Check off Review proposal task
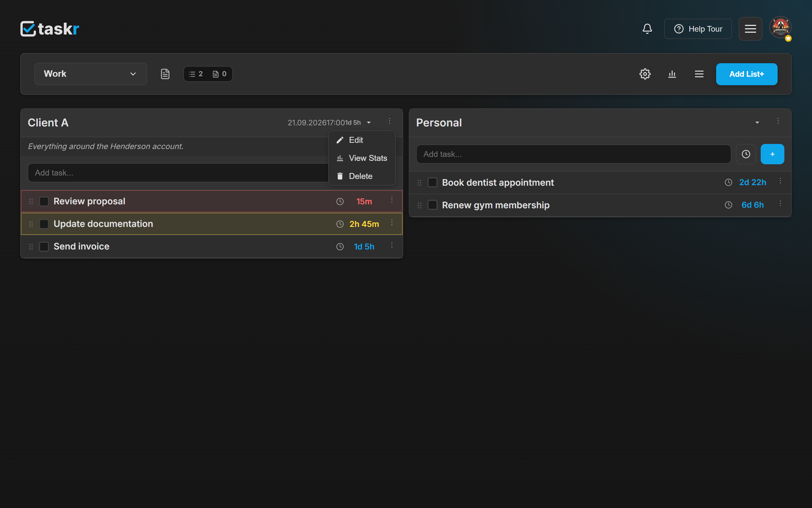 (x=44, y=202)
